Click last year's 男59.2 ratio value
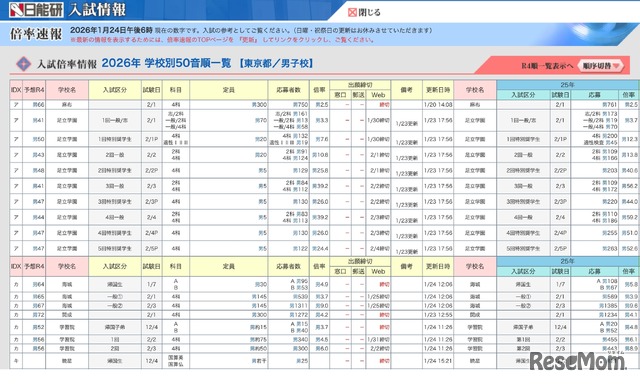640x384 pixels. coord(630,218)
